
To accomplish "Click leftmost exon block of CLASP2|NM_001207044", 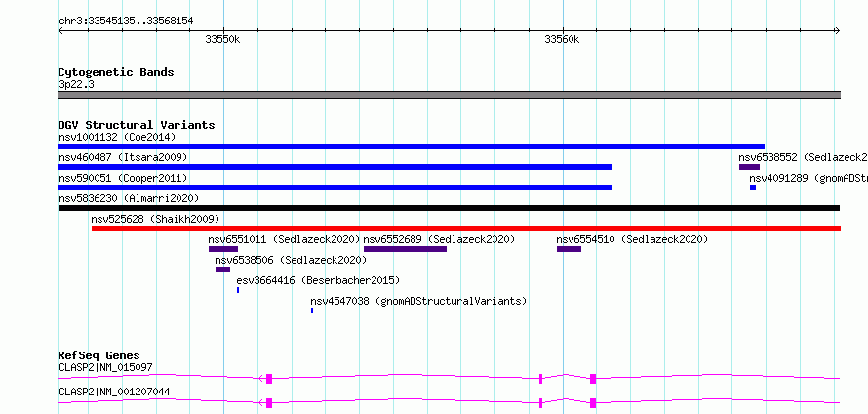I will [x=269, y=403].
